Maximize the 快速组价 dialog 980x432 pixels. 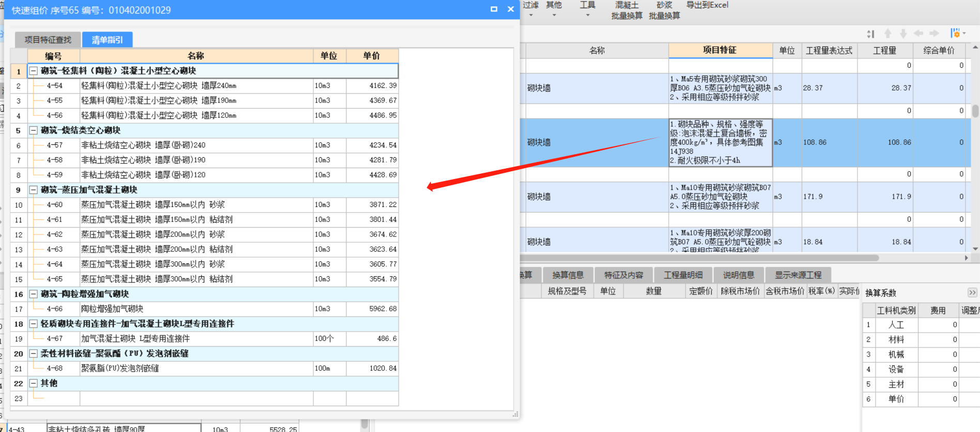pos(494,9)
